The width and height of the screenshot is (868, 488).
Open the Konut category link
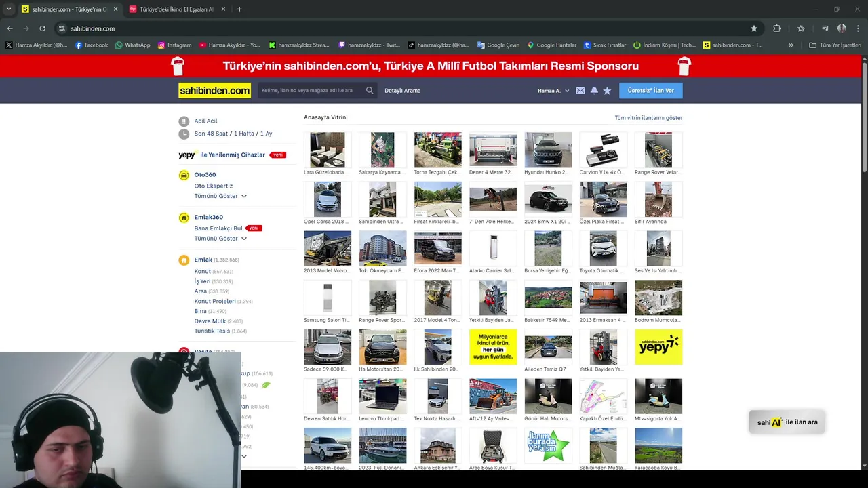[203, 271]
